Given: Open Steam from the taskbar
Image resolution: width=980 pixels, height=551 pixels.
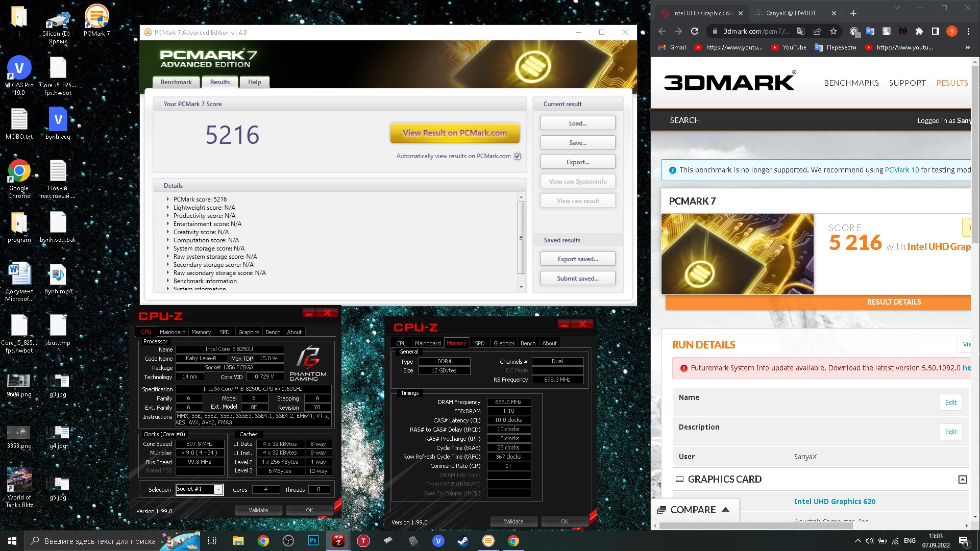Looking at the screenshot, I should tap(463, 541).
